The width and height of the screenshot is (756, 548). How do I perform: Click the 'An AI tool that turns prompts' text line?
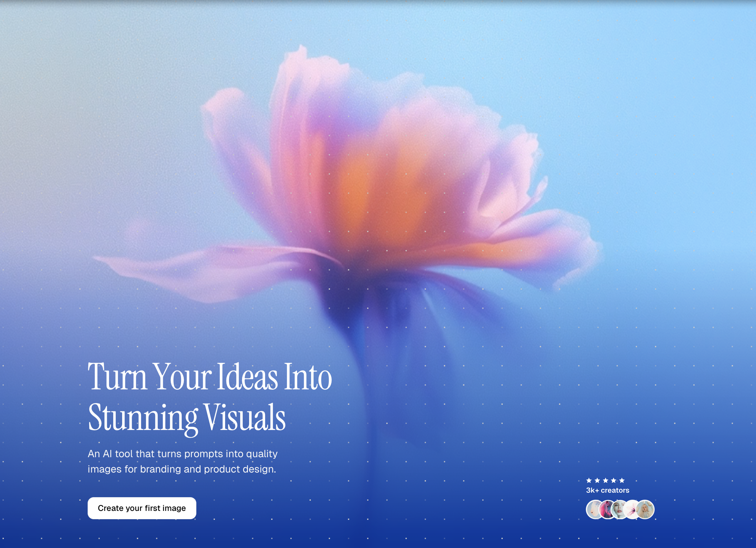point(182,454)
